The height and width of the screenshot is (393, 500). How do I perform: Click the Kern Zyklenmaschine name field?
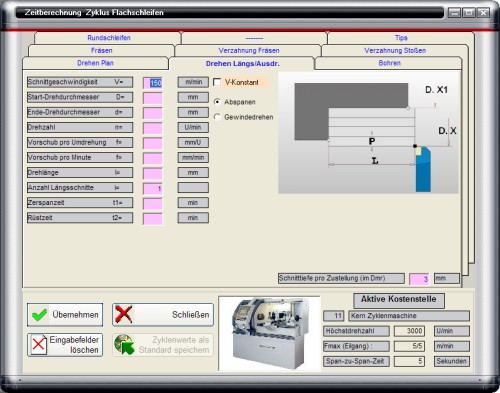point(409,316)
